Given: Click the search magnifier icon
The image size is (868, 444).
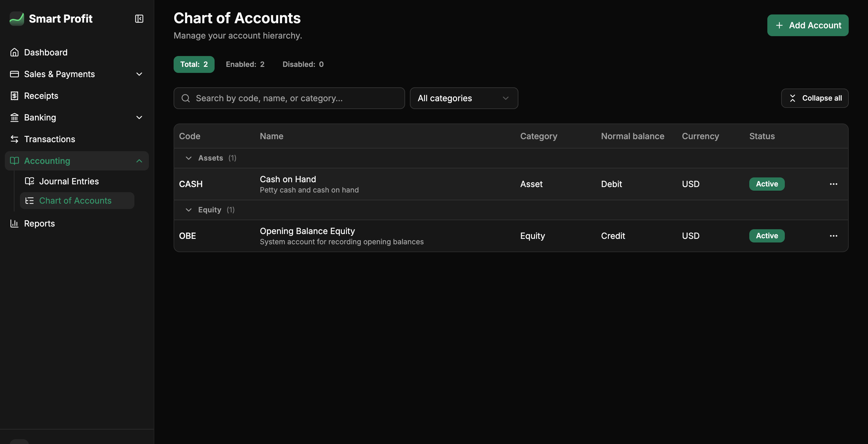Looking at the screenshot, I should tap(186, 98).
